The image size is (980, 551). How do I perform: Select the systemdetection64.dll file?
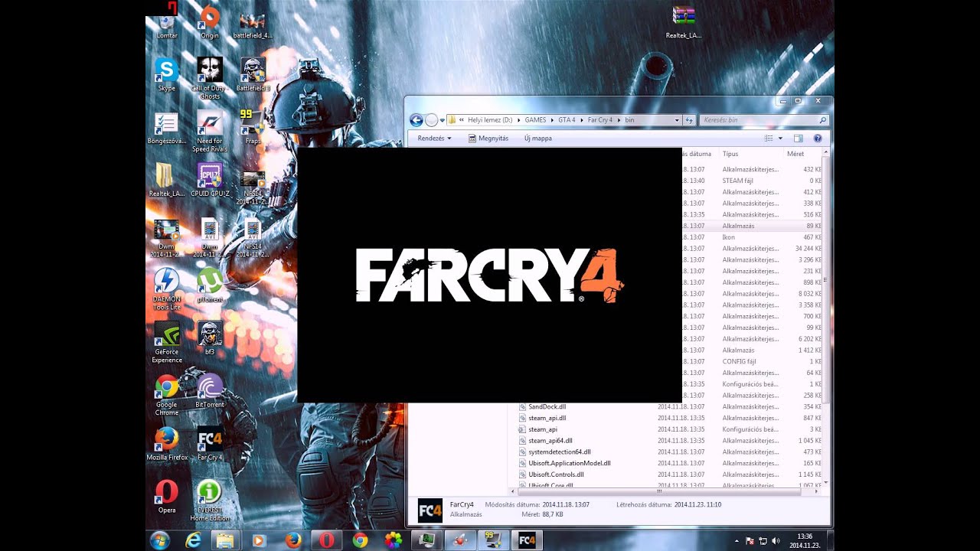coord(559,452)
